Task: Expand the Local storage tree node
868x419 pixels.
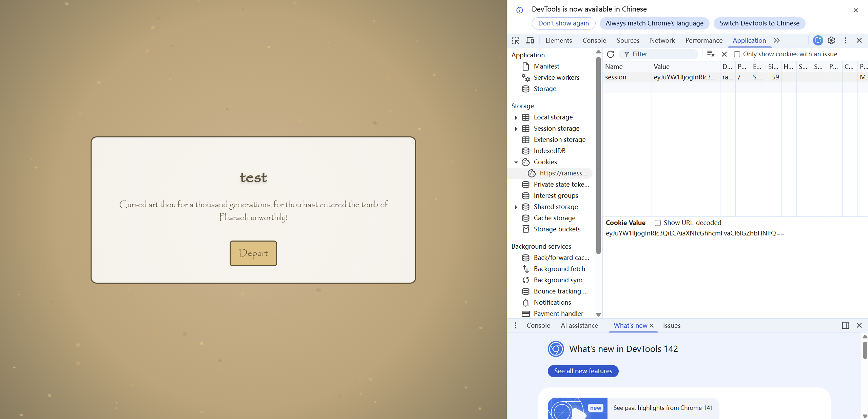Action: point(516,117)
